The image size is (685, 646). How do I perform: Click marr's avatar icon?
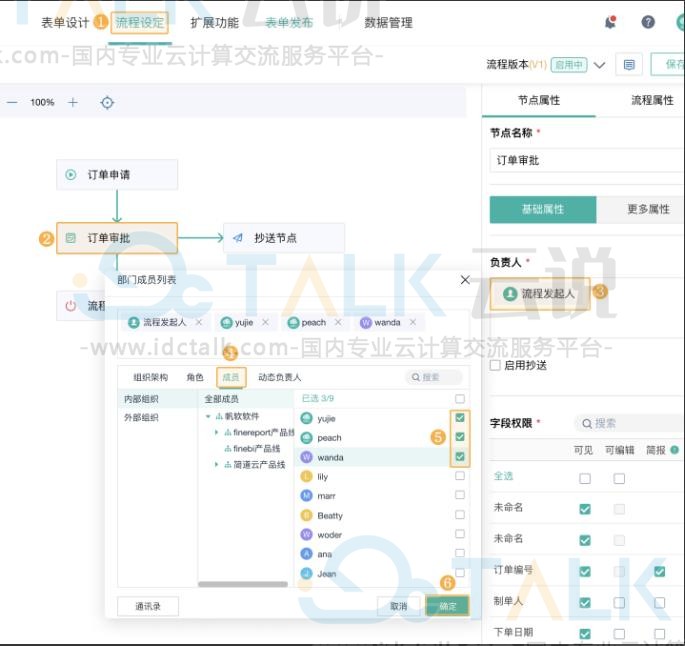click(307, 496)
